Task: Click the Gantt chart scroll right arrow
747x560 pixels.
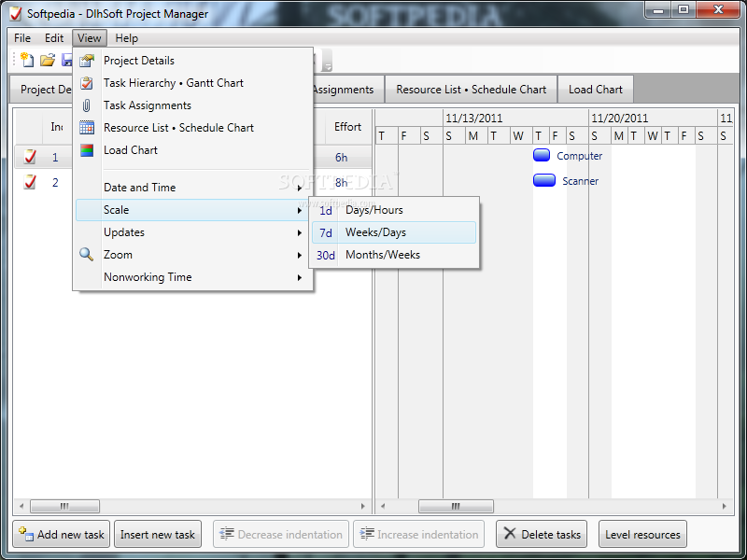Action: pyautogui.click(x=725, y=506)
